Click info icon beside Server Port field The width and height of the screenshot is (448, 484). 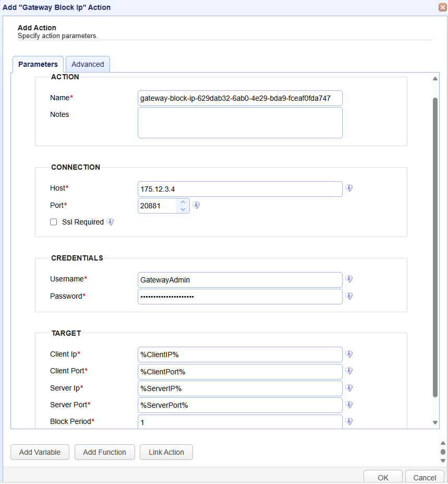349,405
